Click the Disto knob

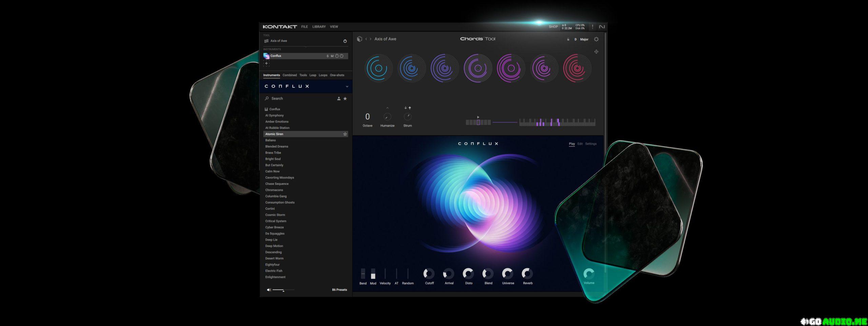tap(468, 273)
